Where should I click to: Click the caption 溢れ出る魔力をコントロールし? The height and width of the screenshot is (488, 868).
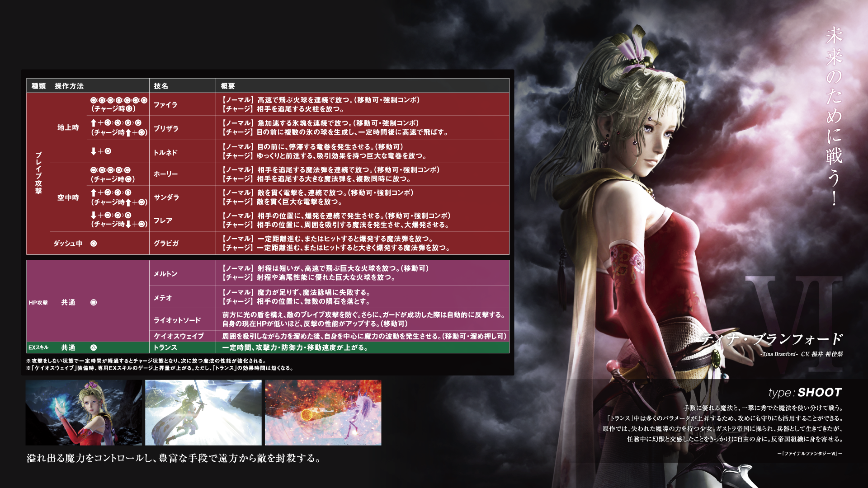click(x=174, y=458)
